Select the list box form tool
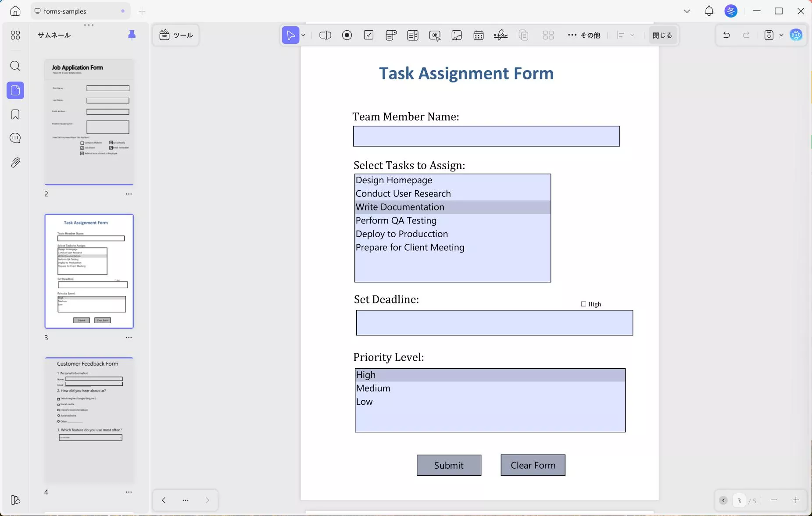812x516 pixels. coord(413,35)
